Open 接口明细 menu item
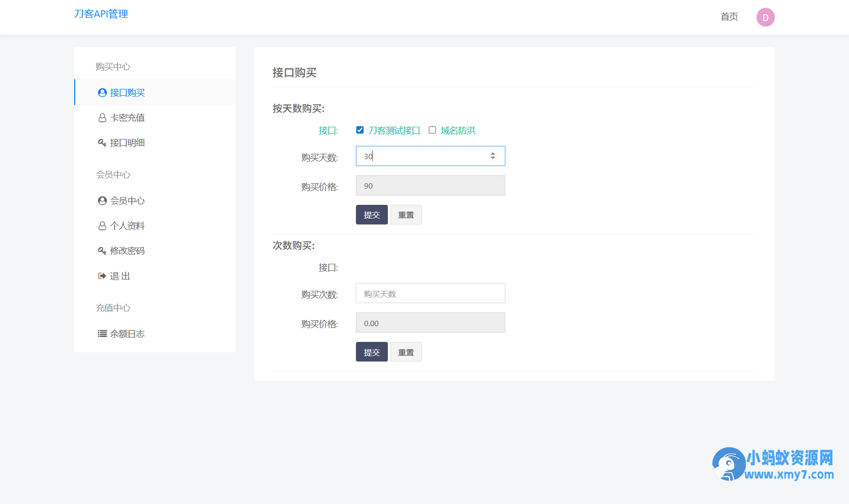 [x=155, y=143]
